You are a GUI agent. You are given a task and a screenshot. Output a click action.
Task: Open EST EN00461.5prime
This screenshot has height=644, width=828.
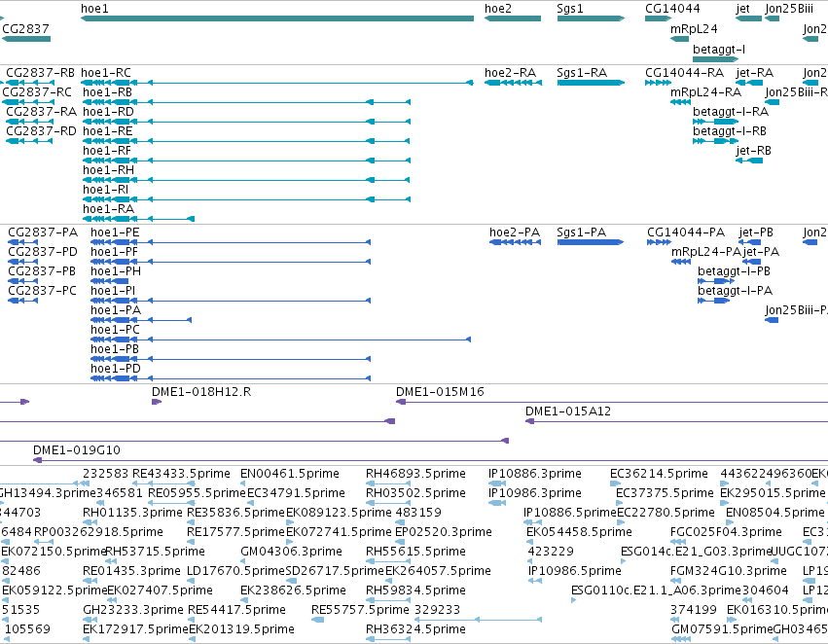coord(290,474)
